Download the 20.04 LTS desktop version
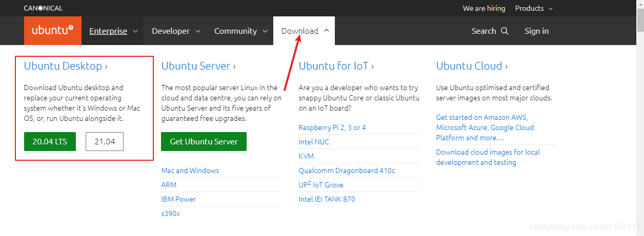This screenshot has width=644, height=236. point(50,141)
